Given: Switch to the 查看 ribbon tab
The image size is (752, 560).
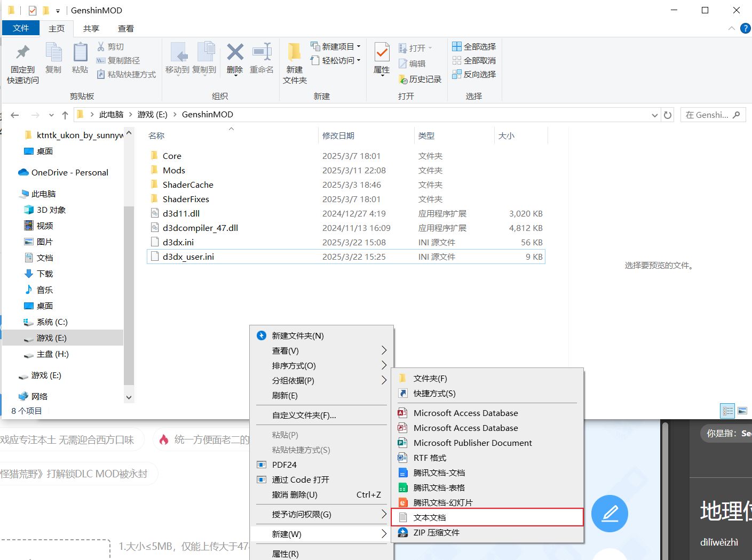Looking at the screenshot, I should tap(126, 28).
